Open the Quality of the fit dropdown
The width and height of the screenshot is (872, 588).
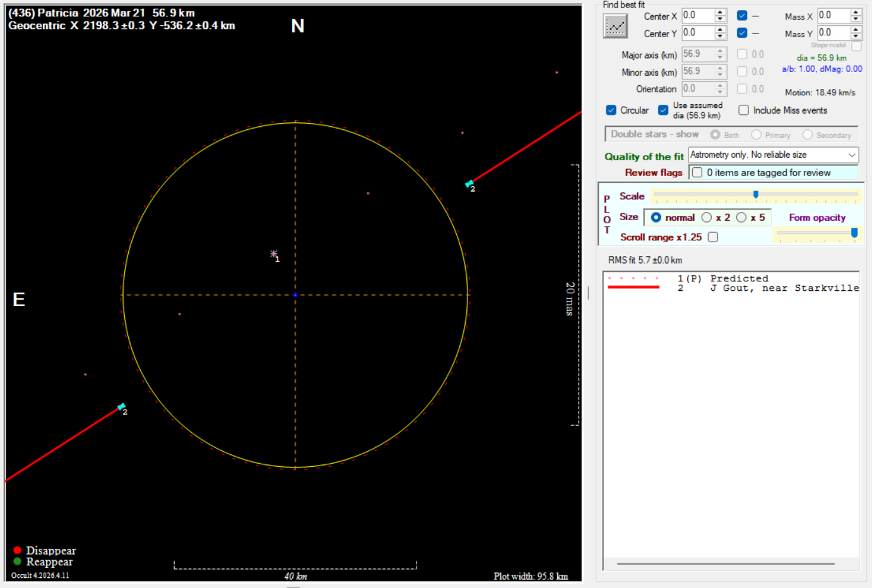[851, 155]
